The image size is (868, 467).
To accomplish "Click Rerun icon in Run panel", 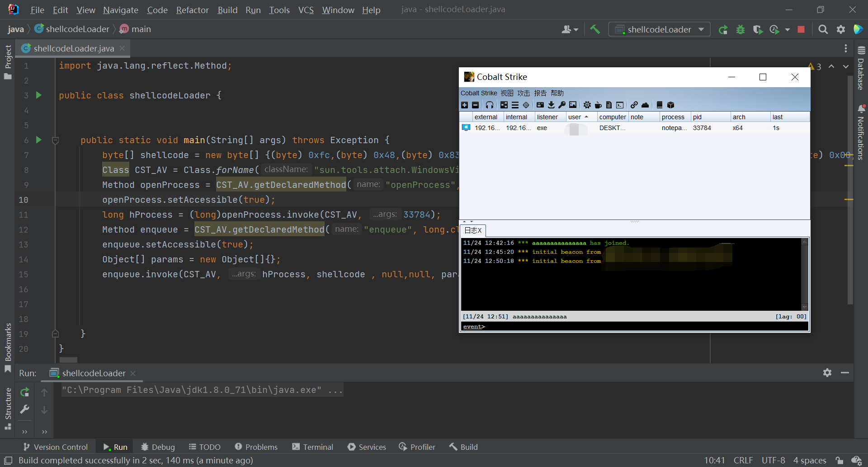I will point(25,392).
